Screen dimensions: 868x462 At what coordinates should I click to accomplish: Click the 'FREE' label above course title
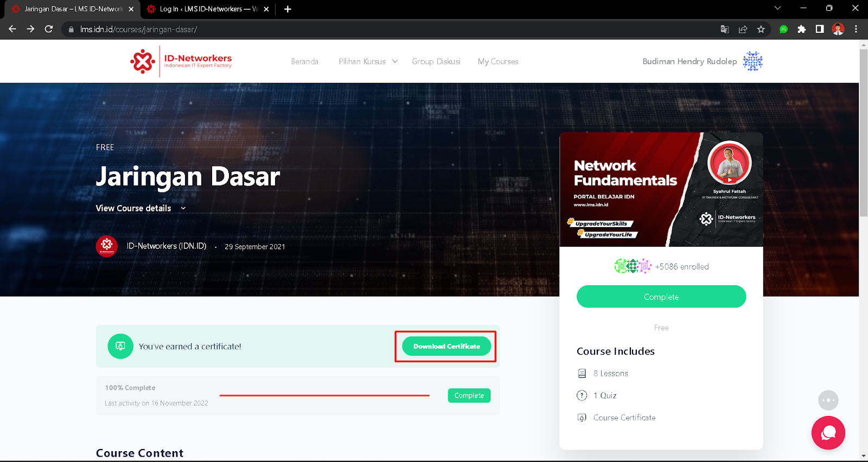point(105,147)
